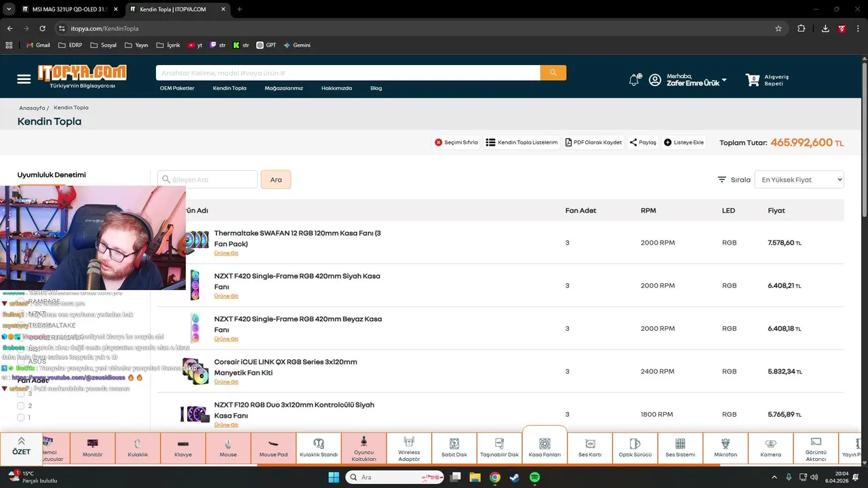Check the Fan Adet 1 checkbox

(x=20, y=418)
